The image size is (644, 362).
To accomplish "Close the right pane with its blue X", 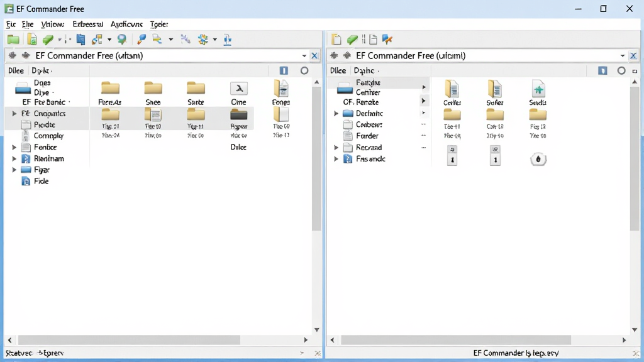I will tap(633, 56).
